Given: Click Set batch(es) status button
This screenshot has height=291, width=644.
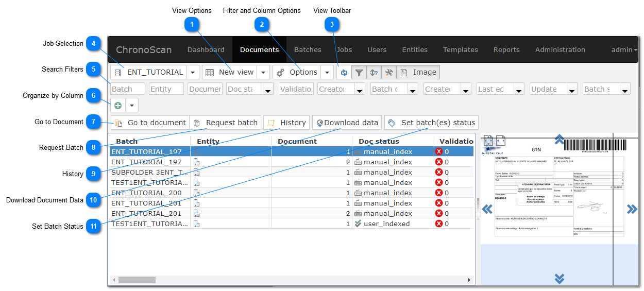Looking at the screenshot, I should [x=431, y=123].
